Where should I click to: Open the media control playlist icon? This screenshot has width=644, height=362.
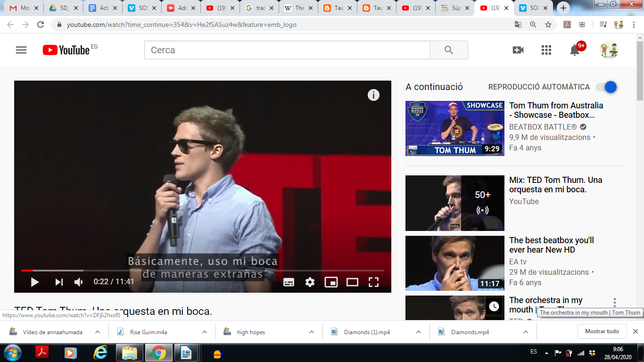[603, 25]
